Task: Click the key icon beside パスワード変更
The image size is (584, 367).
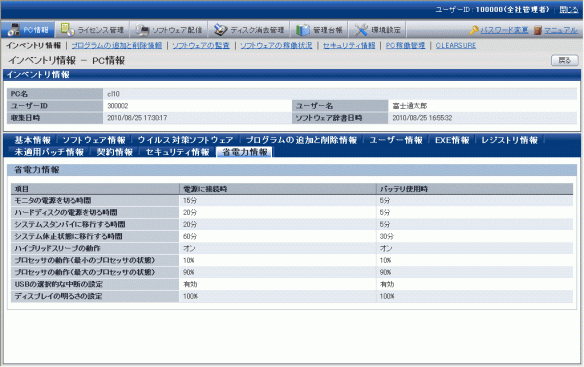Action: [x=474, y=30]
